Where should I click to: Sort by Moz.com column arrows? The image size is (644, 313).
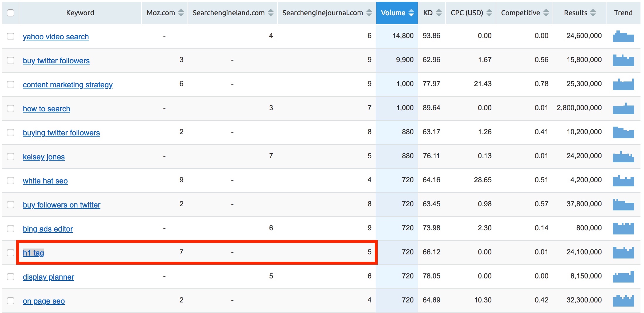point(181,13)
